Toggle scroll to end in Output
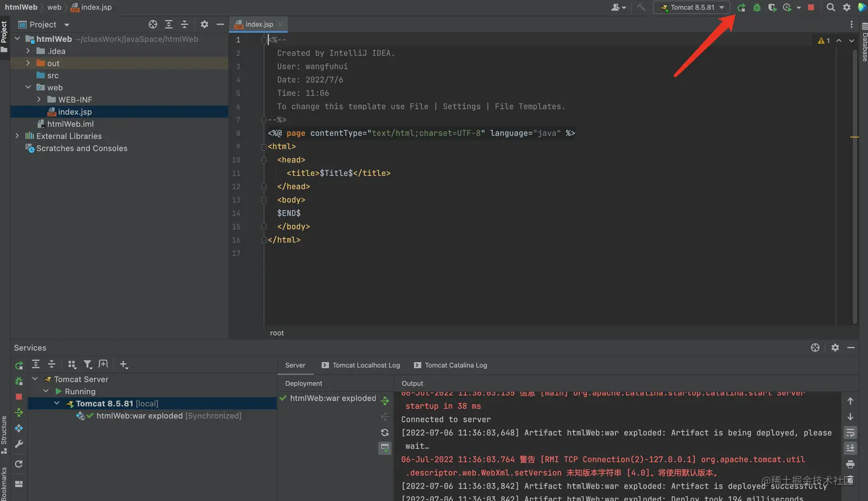The height and width of the screenshot is (501, 868). click(x=850, y=448)
